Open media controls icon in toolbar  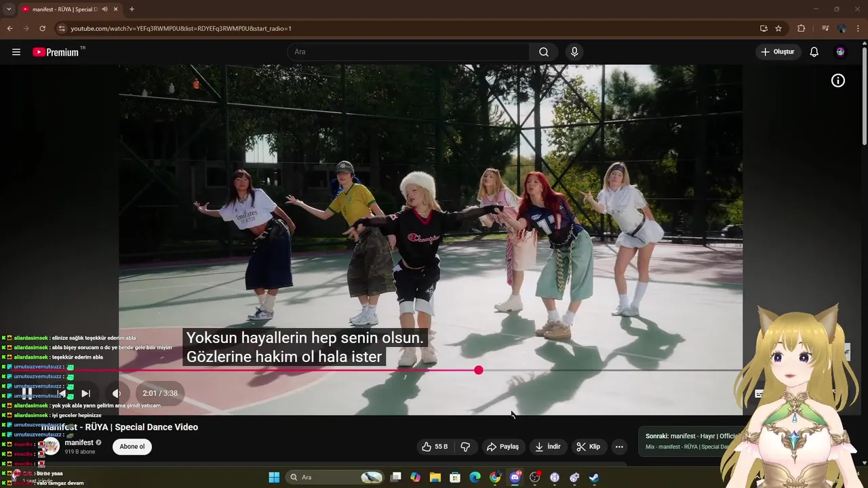pos(825,28)
